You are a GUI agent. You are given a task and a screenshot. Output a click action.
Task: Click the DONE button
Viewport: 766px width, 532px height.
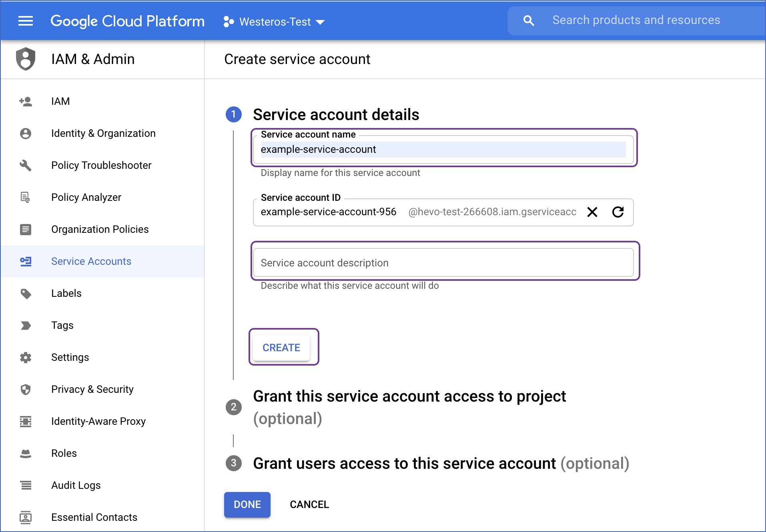(x=247, y=504)
